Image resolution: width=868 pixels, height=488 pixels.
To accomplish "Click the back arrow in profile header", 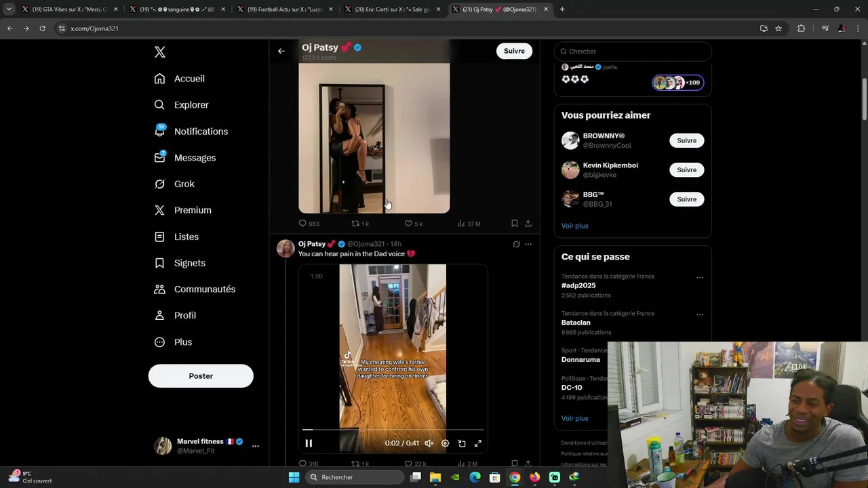I will point(281,51).
